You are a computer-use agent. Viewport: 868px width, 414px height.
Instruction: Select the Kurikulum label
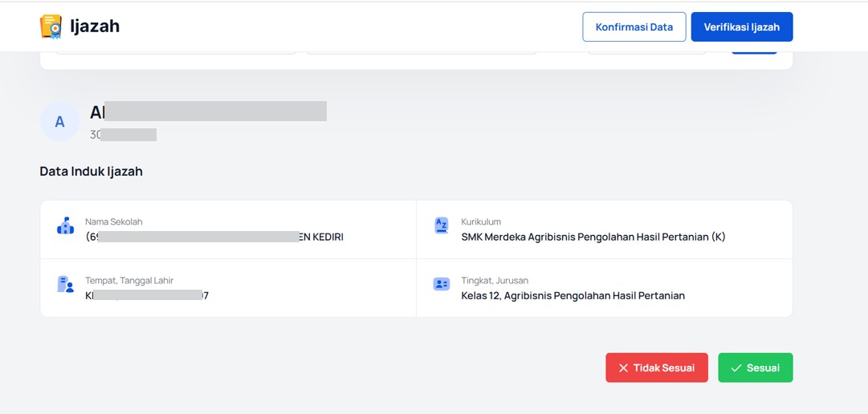click(x=481, y=221)
